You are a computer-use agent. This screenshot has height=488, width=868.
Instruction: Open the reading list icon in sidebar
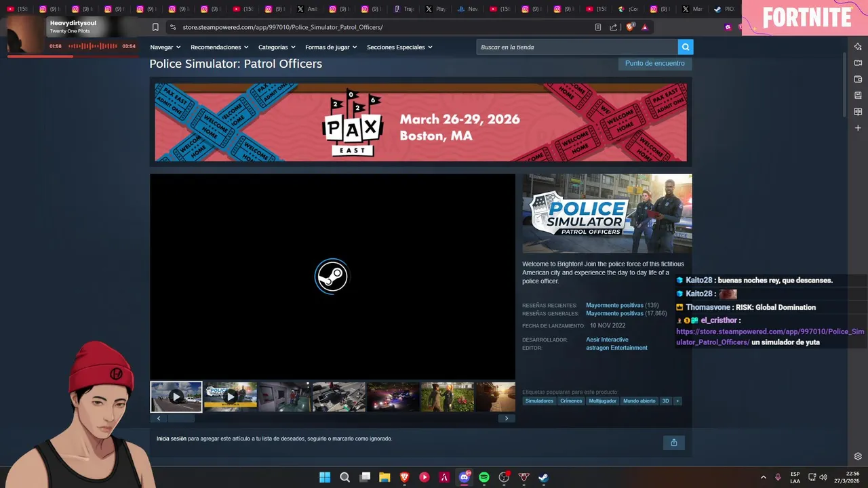[858, 112]
